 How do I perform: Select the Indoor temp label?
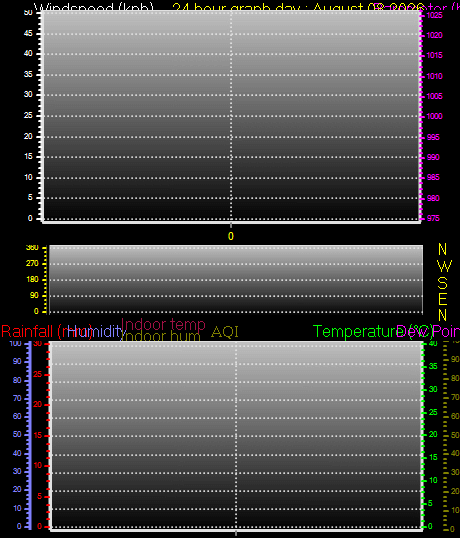[x=163, y=324]
